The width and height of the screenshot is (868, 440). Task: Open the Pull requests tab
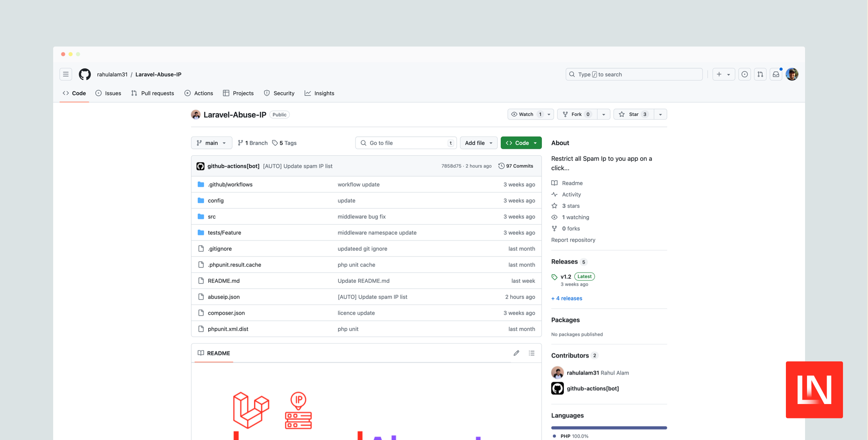(152, 93)
